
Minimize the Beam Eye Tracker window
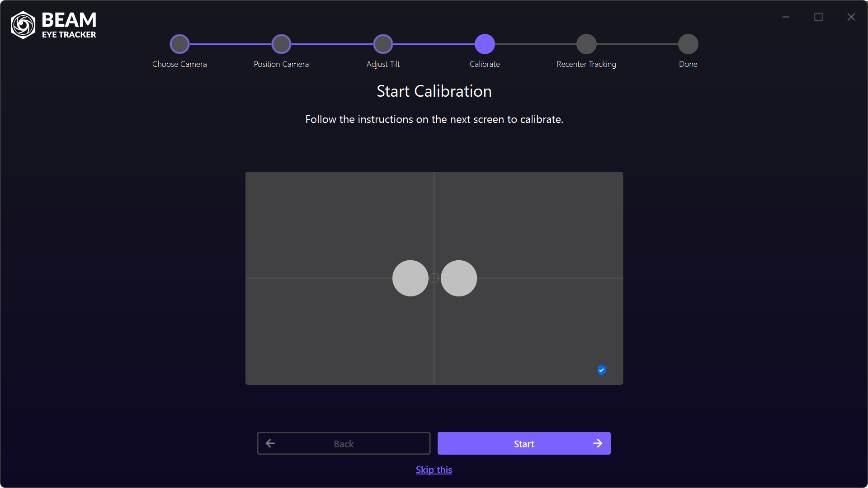[x=786, y=17]
